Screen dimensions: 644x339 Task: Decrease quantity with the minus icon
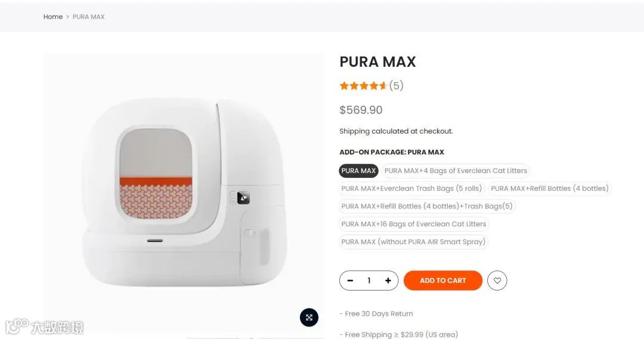pos(351,281)
